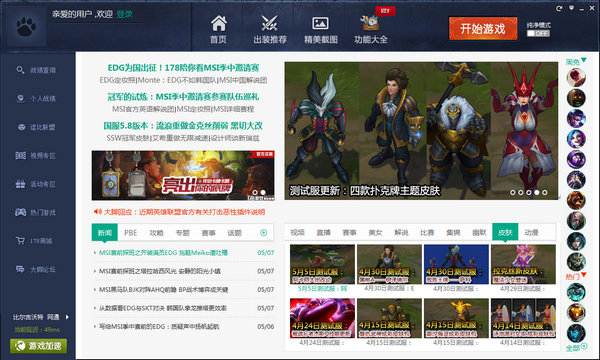The image size is (600, 360).
Task: Open the menu icon beside refresh
Action: pos(571,8)
